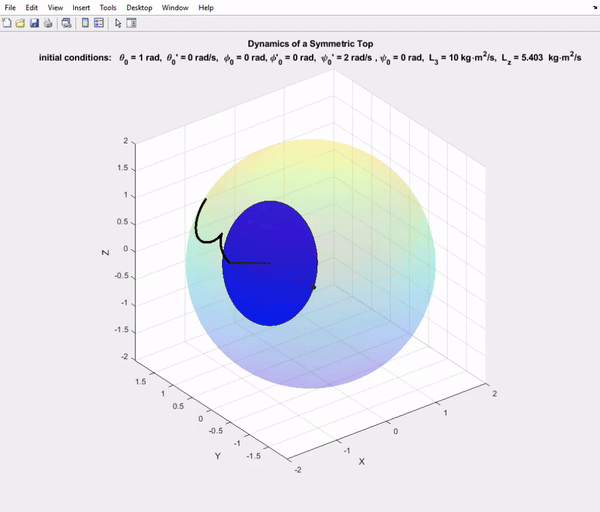Insert a legend using the toolbar icon
This screenshot has width=600, height=512.
tap(99, 23)
